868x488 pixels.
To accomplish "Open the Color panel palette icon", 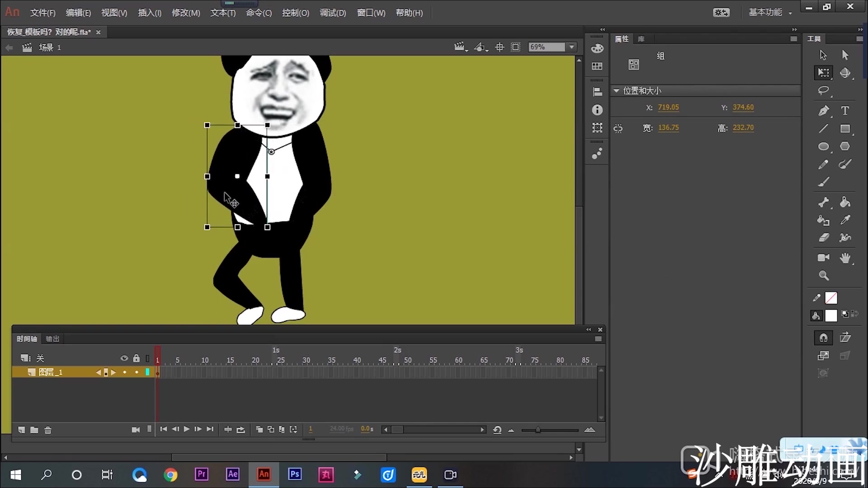I will click(597, 49).
